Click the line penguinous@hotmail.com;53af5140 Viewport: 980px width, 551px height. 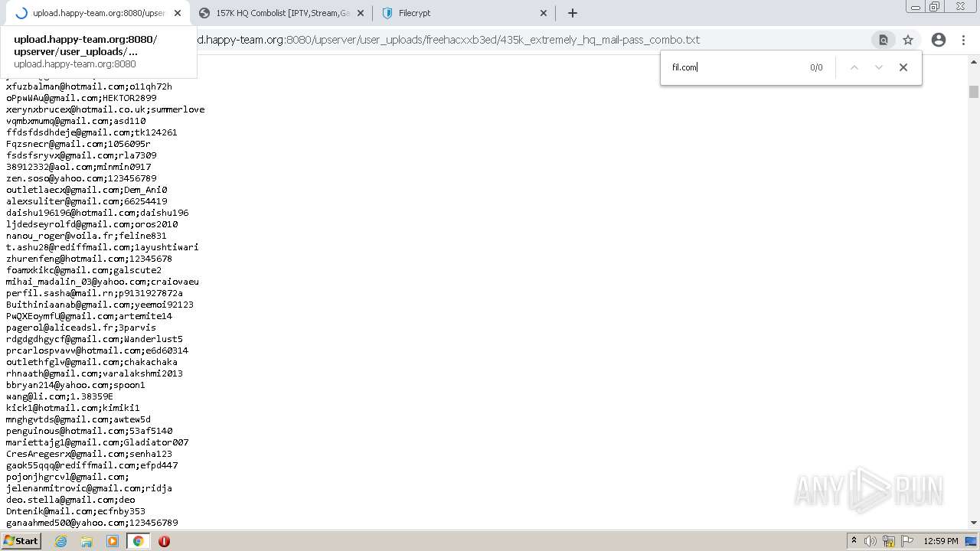point(90,431)
